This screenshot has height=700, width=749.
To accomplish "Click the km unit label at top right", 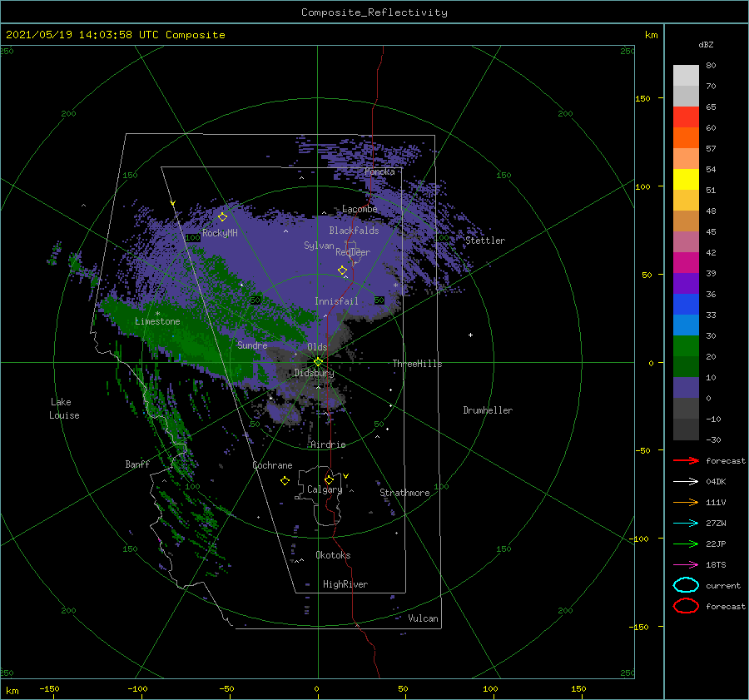I will tap(651, 35).
